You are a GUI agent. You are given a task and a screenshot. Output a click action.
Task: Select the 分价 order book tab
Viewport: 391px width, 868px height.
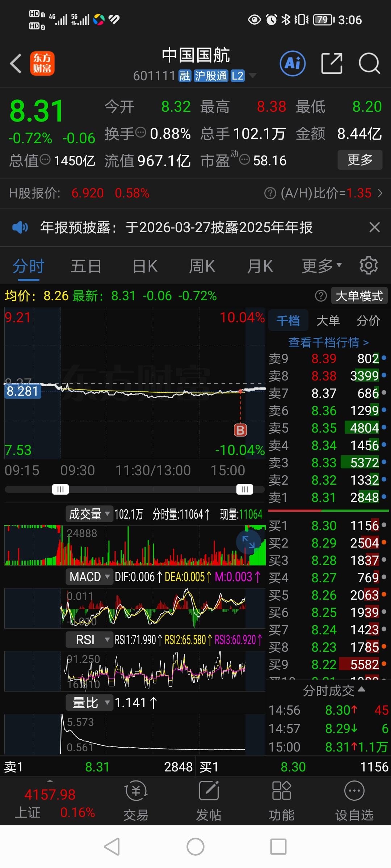pos(369,320)
